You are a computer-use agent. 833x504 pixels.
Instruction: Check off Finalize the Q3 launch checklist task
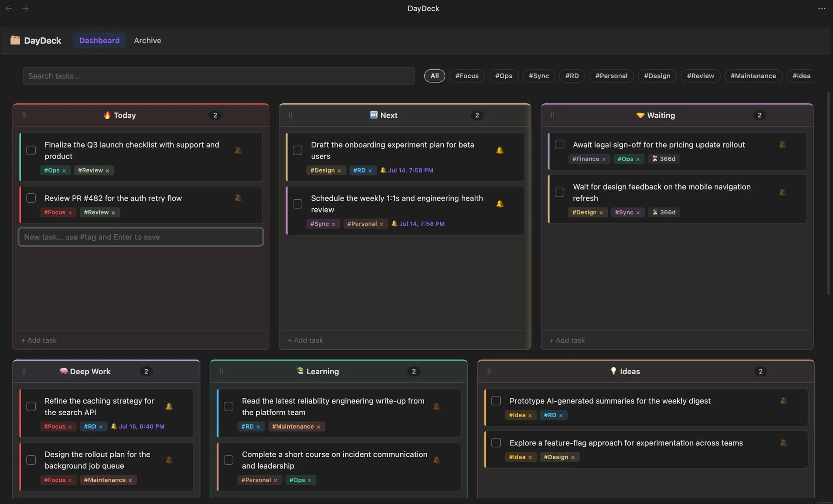(31, 150)
